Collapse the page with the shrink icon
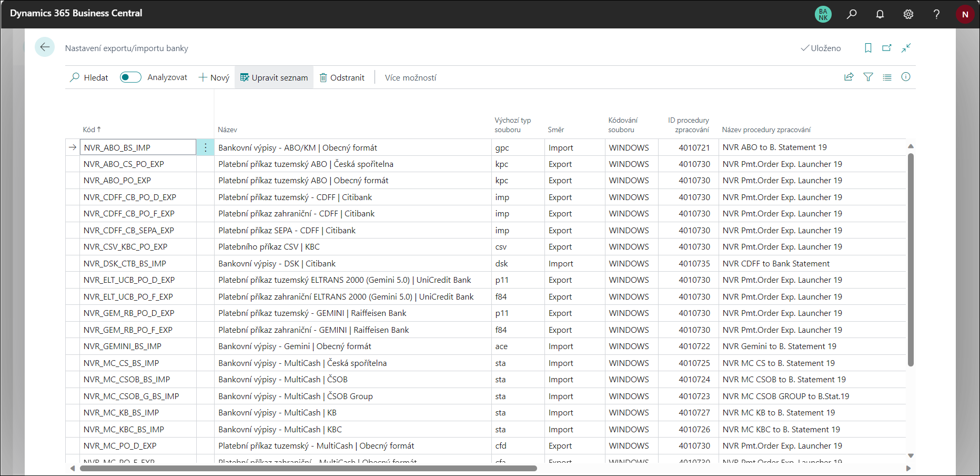This screenshot has width=980, height=476. point(906,48)
